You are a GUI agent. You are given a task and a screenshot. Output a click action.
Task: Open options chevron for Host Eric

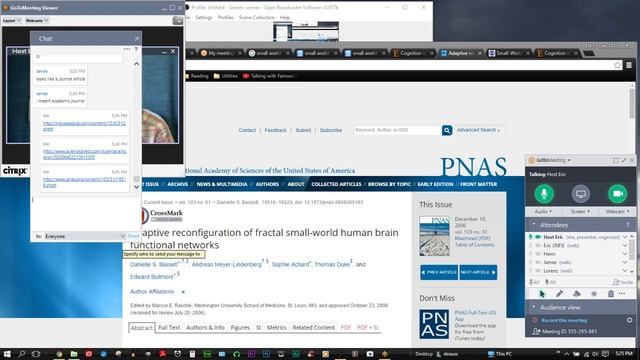click(x=624, y=237)
